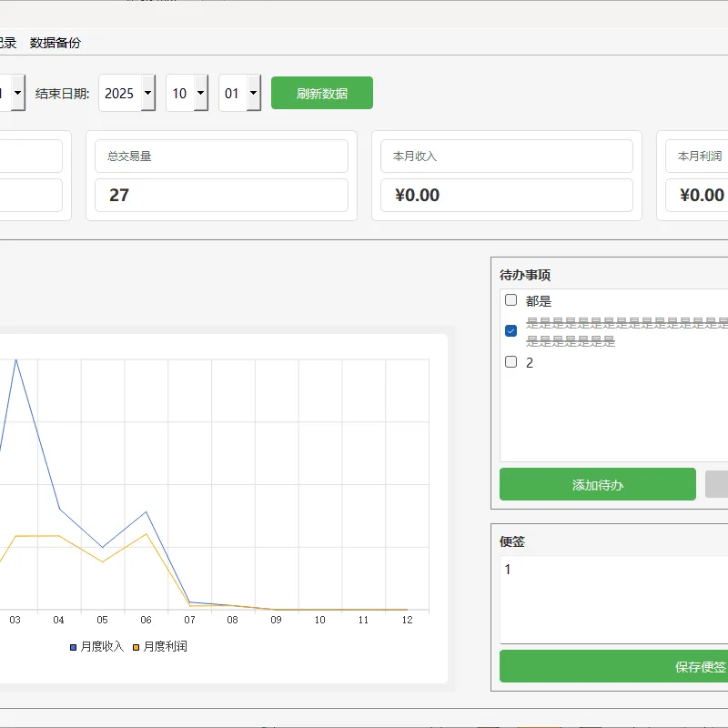Open the 数据备份 tab
The width and height of the screenshot is (728, 728).
[56, 43]
